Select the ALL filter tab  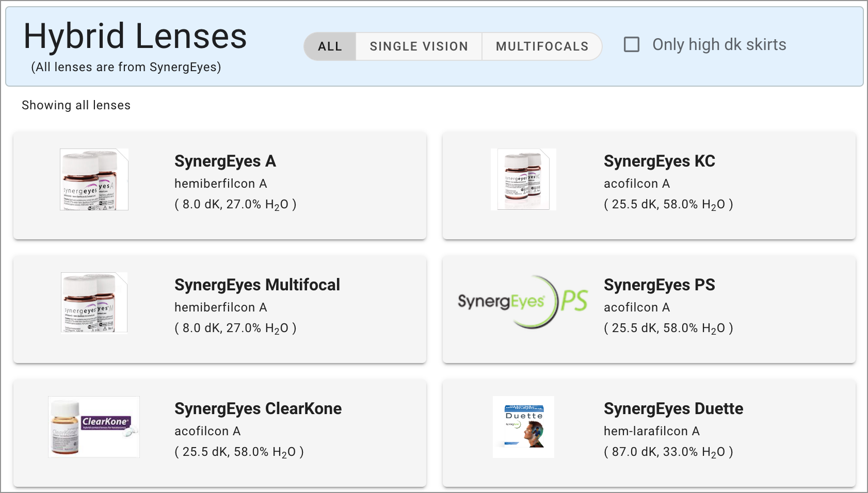[x=330, y=46]
